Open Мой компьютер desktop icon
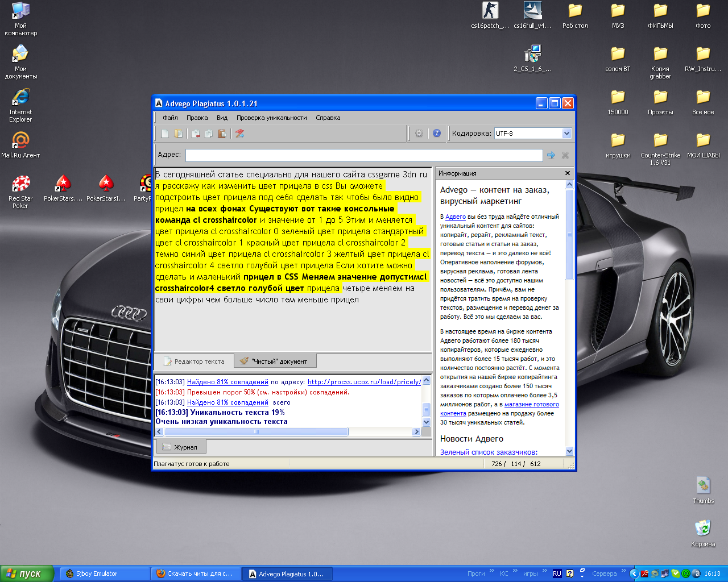Image resolution: width=728 pixels, height=582 pixels. (x=20, y=19)
